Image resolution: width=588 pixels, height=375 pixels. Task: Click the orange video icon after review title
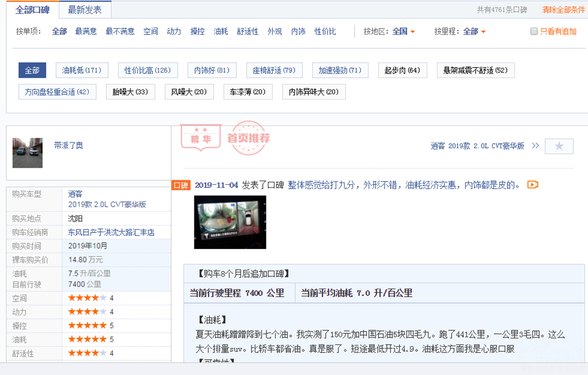point(533,185)
